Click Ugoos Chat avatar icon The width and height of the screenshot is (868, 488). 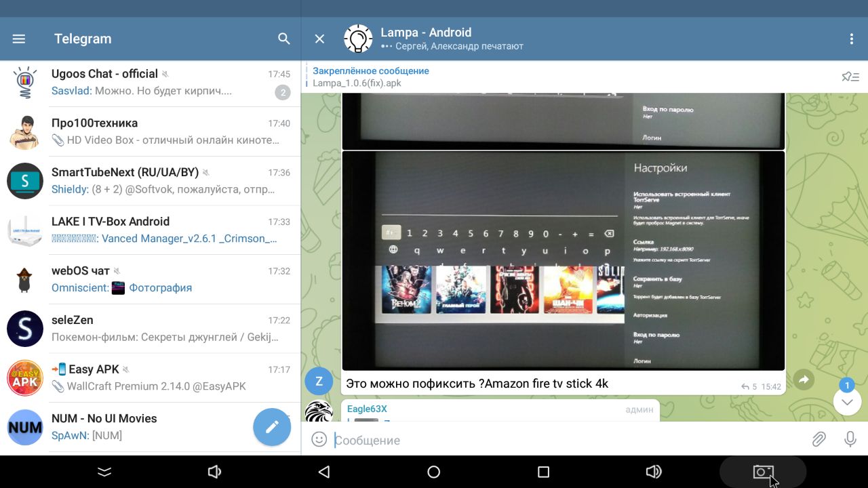(x=25, y=83)
